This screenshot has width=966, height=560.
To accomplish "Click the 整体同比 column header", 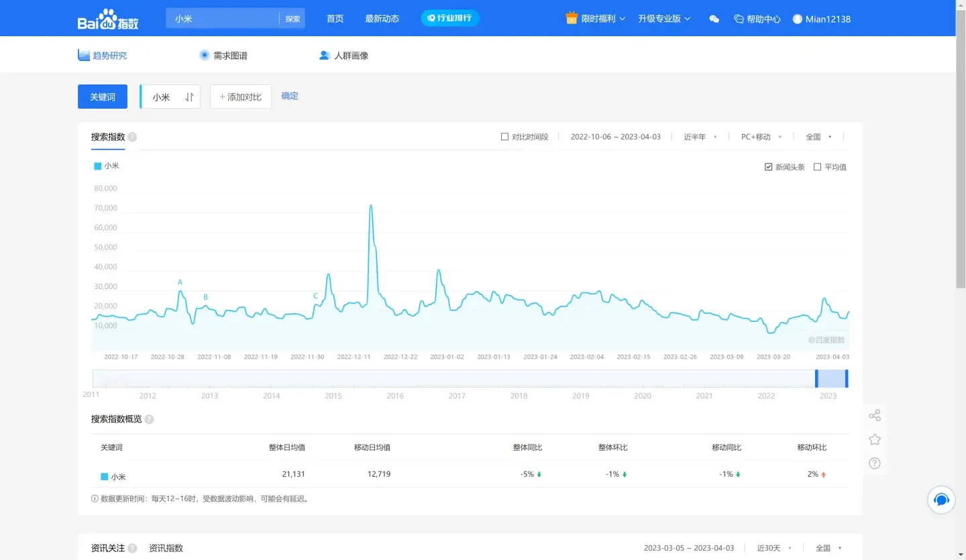I will (527, 447).
